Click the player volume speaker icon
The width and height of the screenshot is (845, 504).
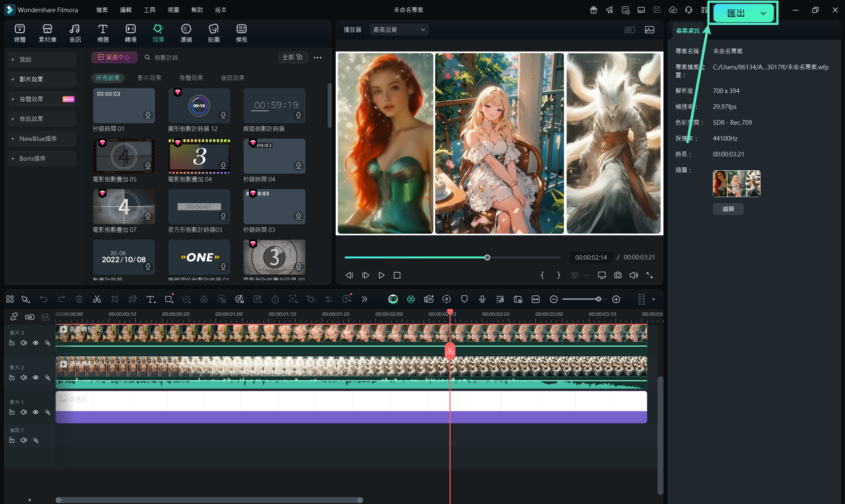[x=634, y=275]
